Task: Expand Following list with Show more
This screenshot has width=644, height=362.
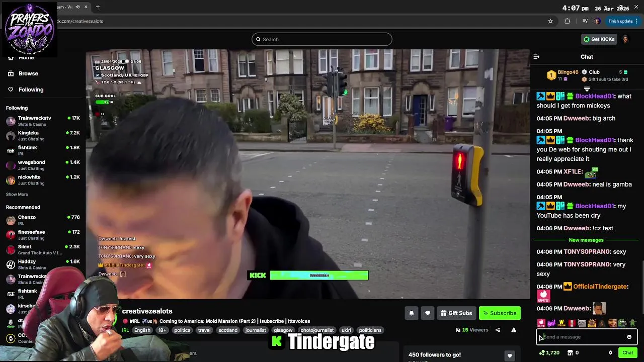Action: (17, 195)
